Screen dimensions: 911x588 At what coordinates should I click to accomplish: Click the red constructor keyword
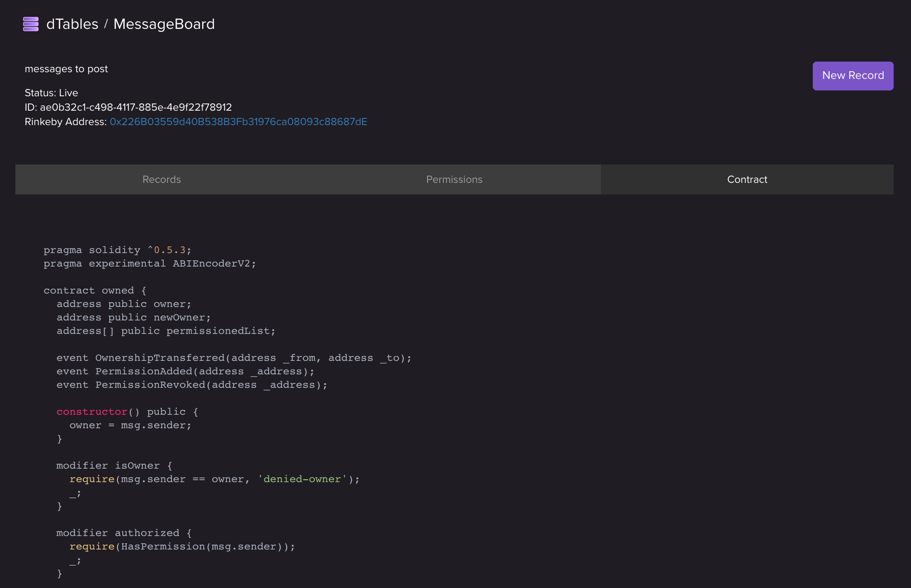(92, 412)
